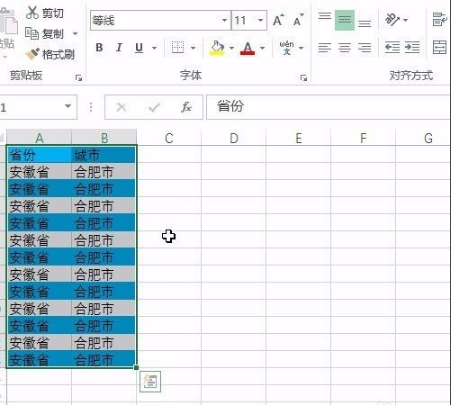Align text right
The image size is (451, 405).
[x=364, y=48]
